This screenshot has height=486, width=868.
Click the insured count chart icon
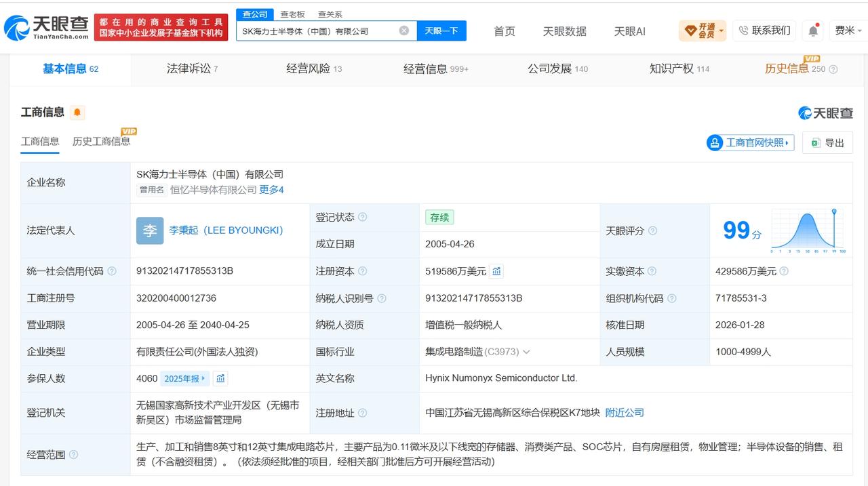pos(220,379)
